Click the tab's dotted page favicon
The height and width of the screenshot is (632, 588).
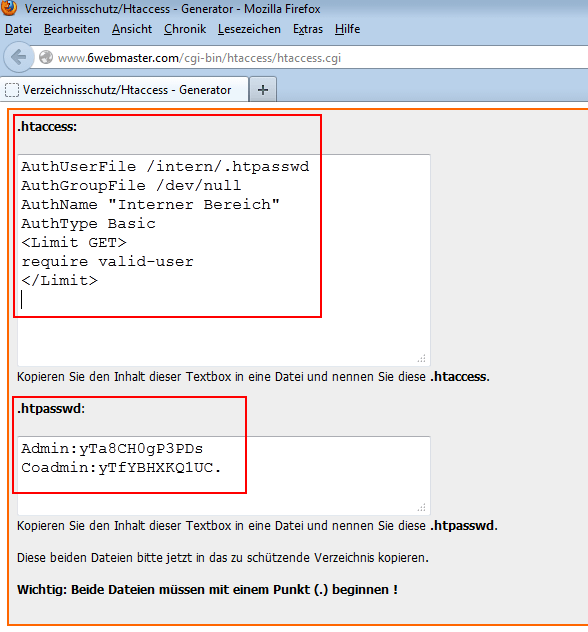click(12, 89)
